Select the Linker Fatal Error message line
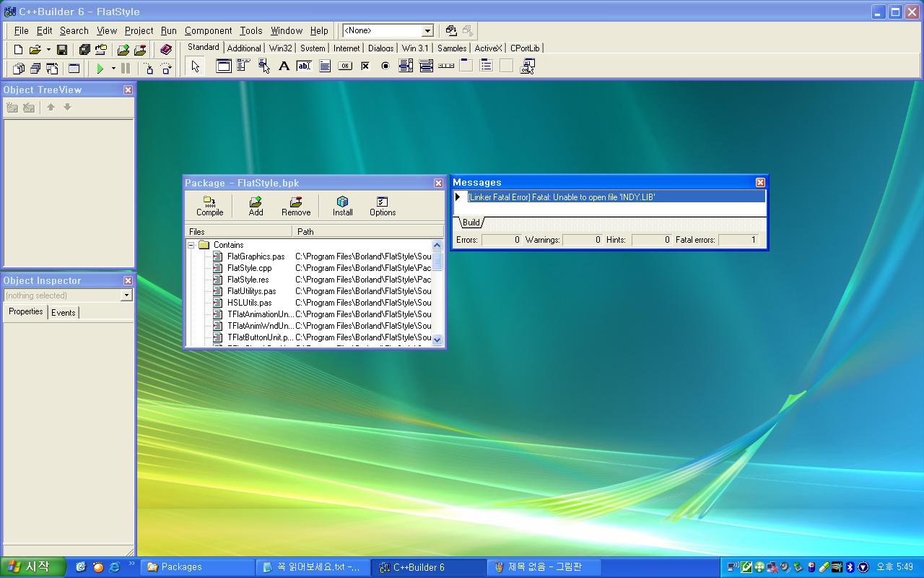 pyautogui.click(x=561, y=197)
